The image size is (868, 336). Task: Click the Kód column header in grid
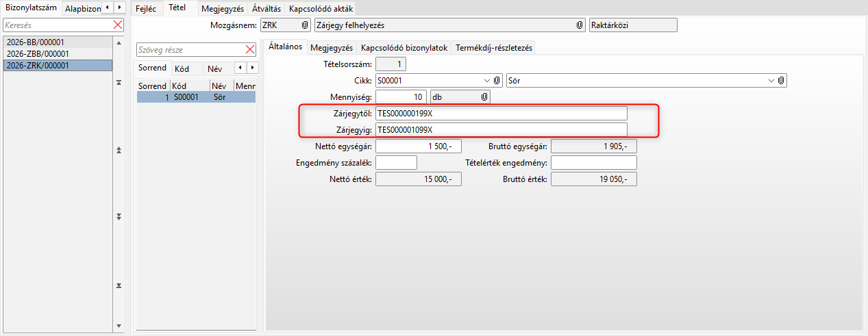pyautogui.click(x=190, y=86)
